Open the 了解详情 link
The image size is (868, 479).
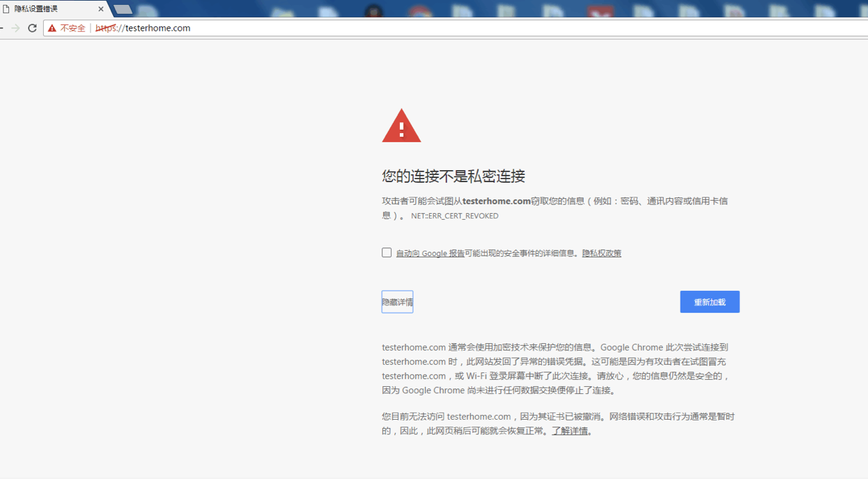(x=570, y=431)
